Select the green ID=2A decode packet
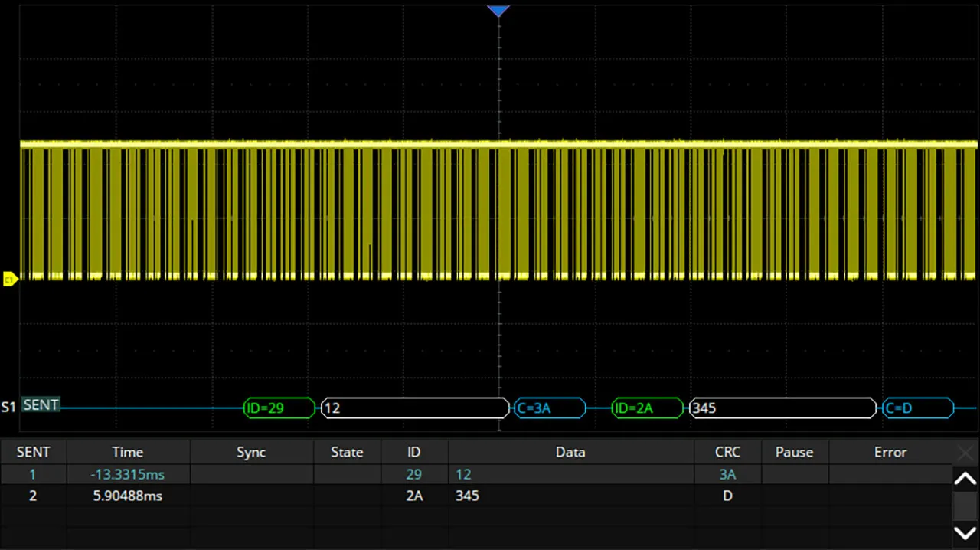Image resolution: width=980 pixels, height=550 pixels. pos(647,408)
